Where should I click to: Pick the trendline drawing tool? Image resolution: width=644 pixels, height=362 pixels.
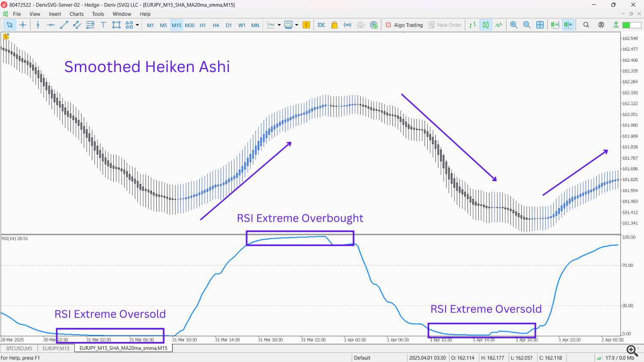[64, 25]
